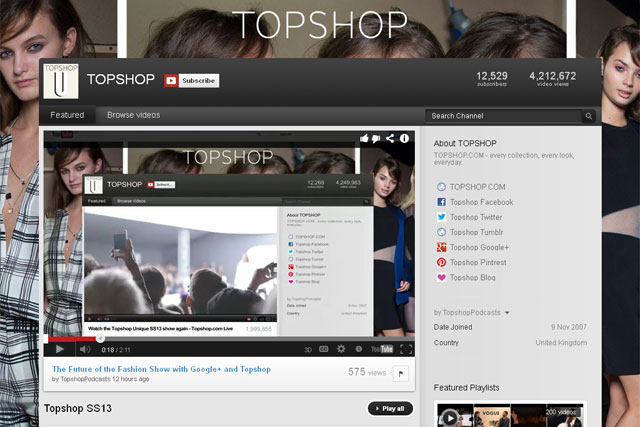Screen dimensions: 640x427
Task: Click the Google+ icon
Action: 441,247
